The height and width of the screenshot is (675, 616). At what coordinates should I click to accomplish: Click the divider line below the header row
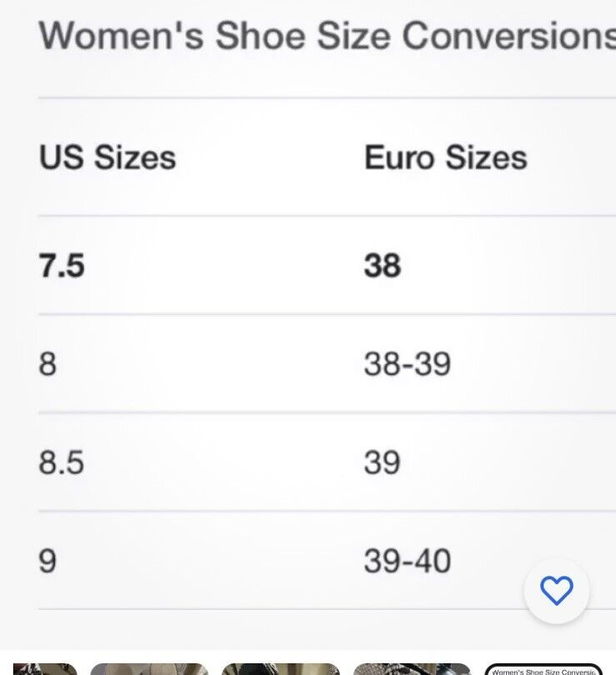click(x=327, y=215)
